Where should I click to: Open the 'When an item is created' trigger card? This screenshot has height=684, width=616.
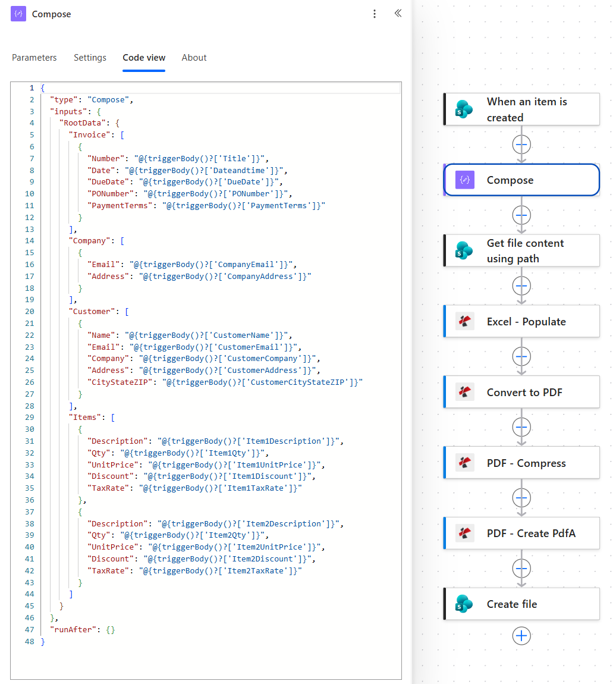coord(521,109)
